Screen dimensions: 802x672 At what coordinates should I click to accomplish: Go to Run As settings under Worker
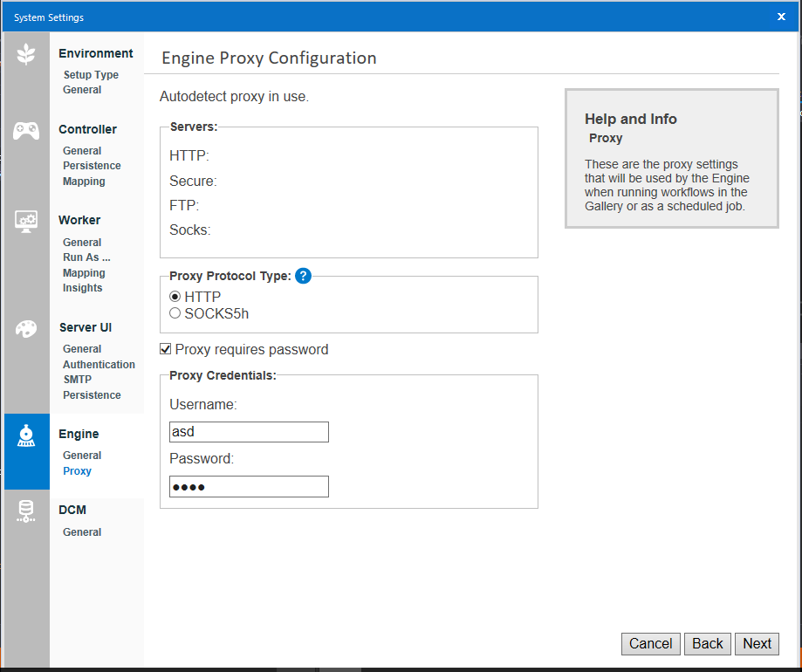pos(86,257)
